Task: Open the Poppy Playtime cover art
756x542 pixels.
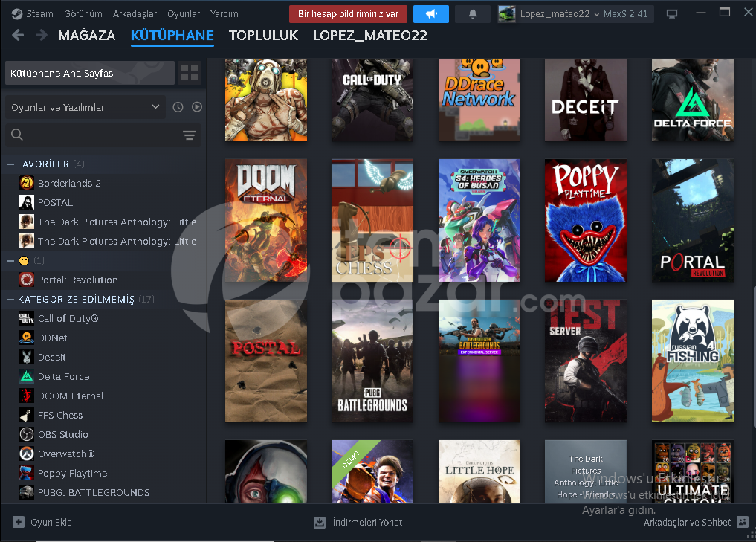Action: pyautogui.click(x=585, y=220)
